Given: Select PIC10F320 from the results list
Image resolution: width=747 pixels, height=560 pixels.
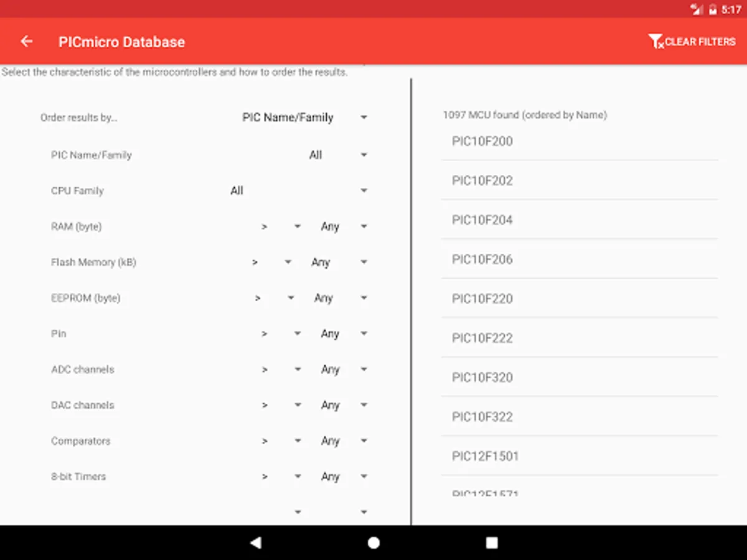Looking at the screenshot, I should (x=580, y=377).
